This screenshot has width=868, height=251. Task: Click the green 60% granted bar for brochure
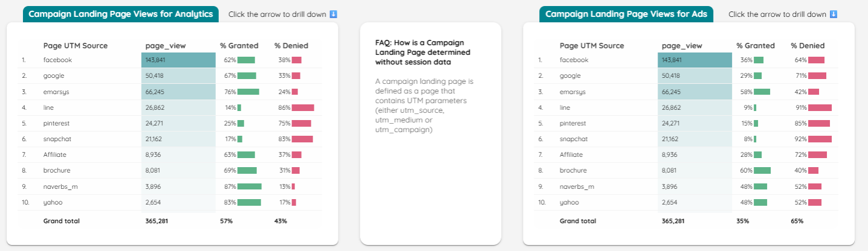pyautogui.click(x=762, y=171)
